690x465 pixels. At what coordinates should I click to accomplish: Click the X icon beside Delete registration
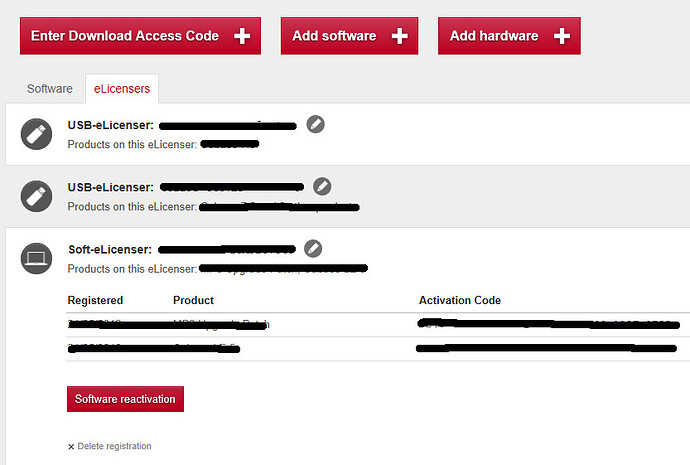(x=71, y=446)
